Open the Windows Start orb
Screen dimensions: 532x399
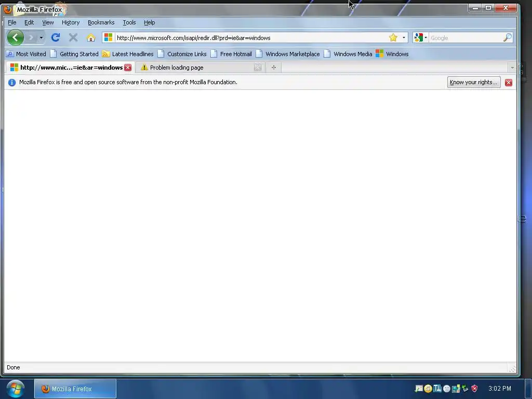[x=15, y=389]
